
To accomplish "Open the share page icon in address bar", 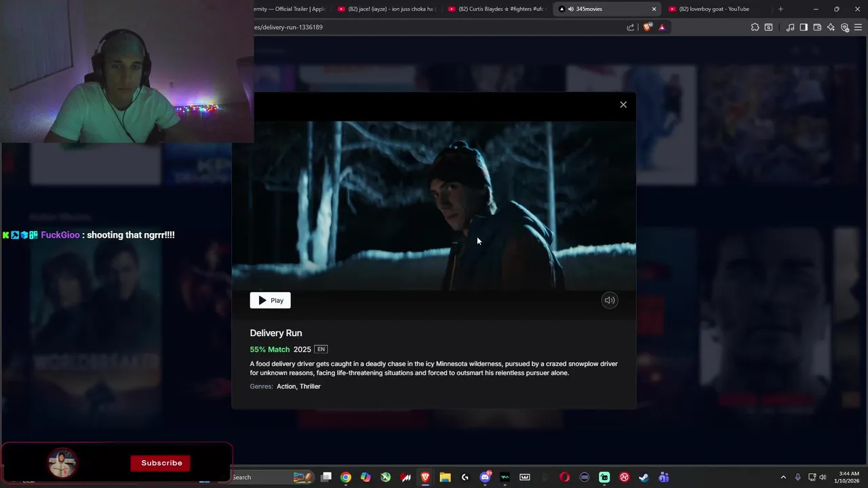I will click(x=631, y=27).
